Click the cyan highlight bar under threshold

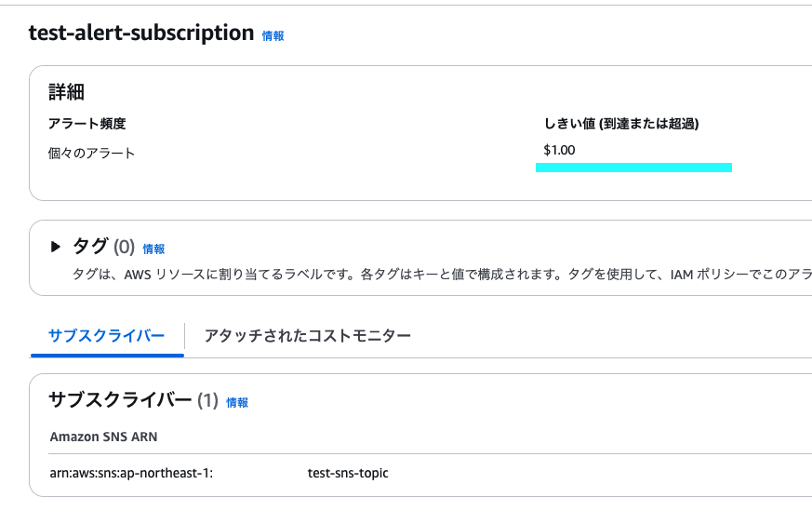(633, 168)
